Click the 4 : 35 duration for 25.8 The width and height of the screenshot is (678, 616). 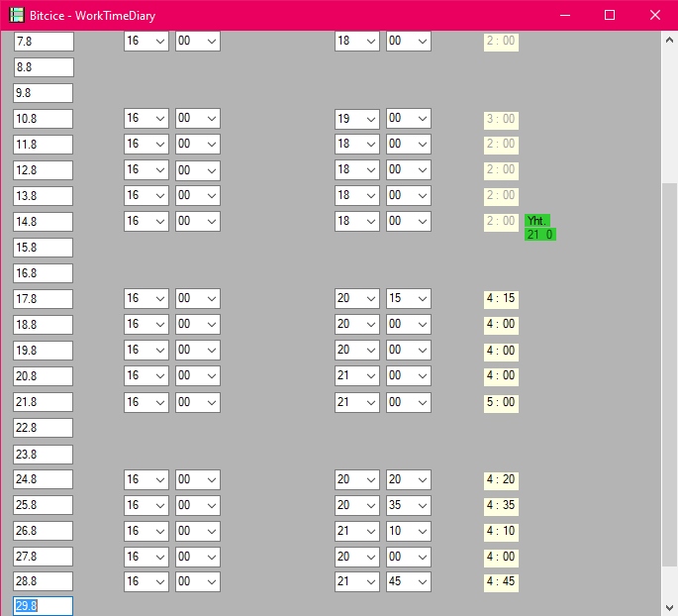(501, 505)
